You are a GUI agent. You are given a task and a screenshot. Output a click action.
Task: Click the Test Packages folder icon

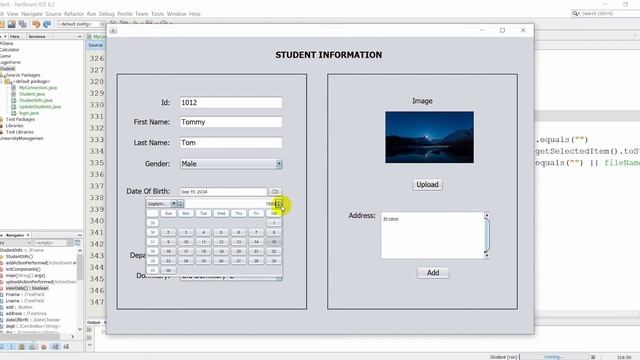[2, 120]
